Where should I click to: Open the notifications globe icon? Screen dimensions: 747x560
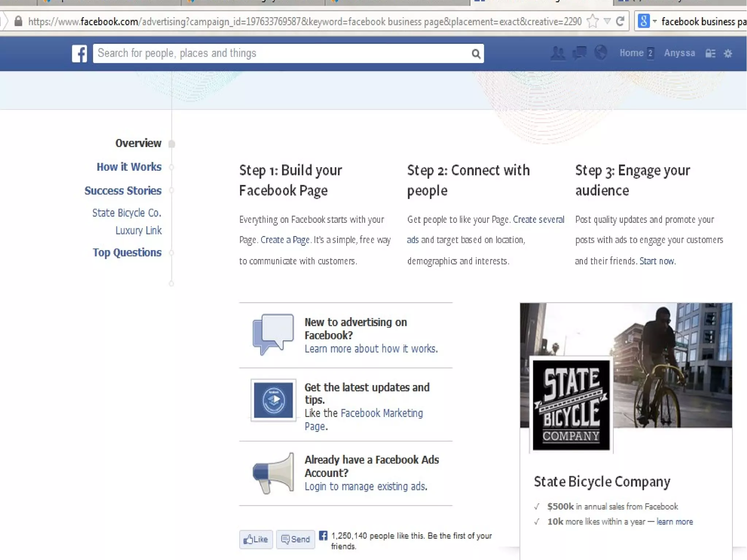pyautogui.click(x=600, y=53)
